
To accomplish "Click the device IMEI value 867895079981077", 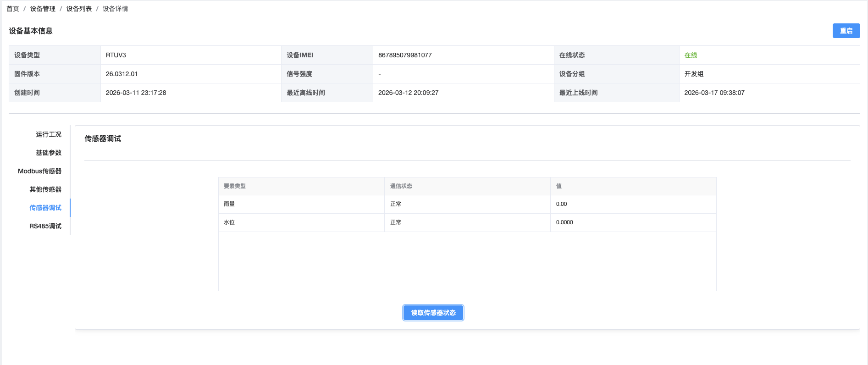I will pyautogui.click(x=405, y=55).
